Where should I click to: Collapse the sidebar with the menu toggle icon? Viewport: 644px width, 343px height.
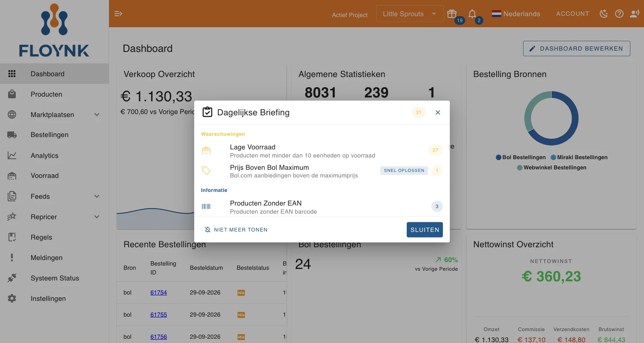pyautogui.click(x=118, y=14)
